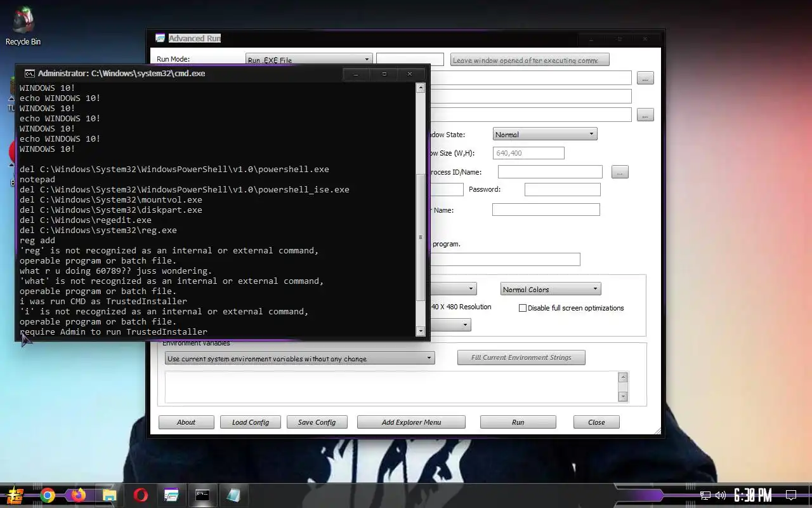Viewport: 812px width, 508px height.
Task: Open the notepad-like taskbar icon after cmd
Action: pos(233,495)
